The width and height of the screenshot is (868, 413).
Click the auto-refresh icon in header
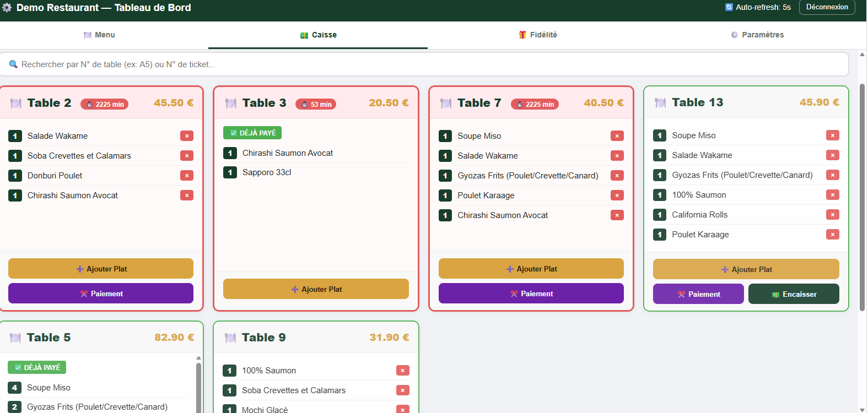tap(729, 7)
